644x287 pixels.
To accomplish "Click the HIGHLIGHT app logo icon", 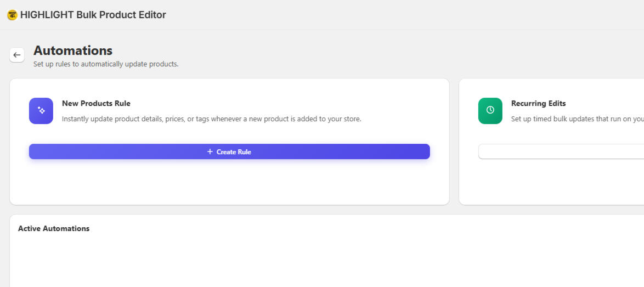I will [x=12, y=15].
